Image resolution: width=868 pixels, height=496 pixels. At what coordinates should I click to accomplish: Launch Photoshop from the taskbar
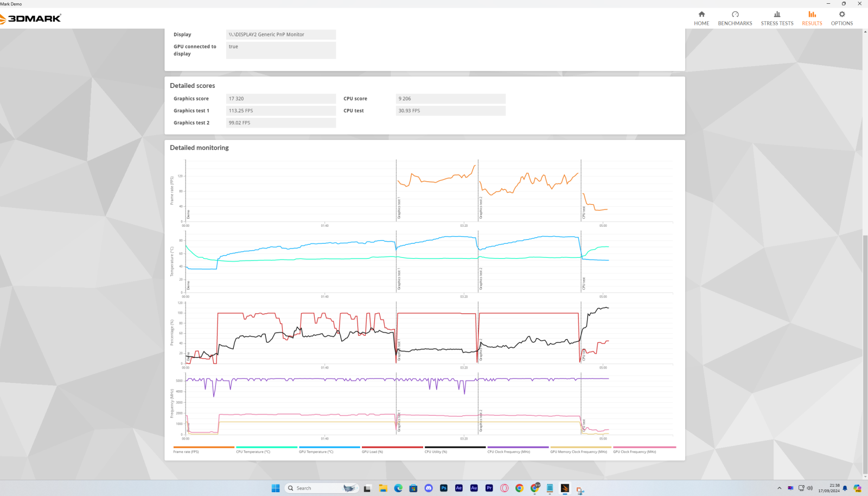coord(444,488)
